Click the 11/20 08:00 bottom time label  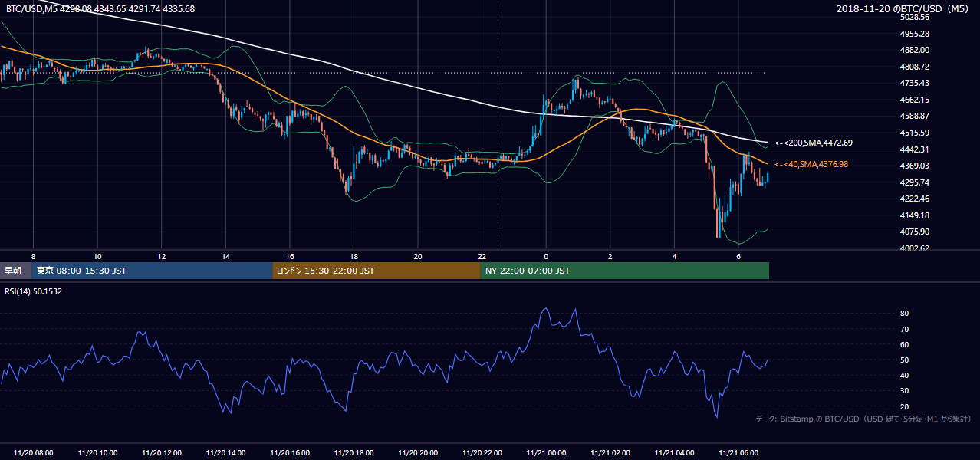tap(34, 453)
